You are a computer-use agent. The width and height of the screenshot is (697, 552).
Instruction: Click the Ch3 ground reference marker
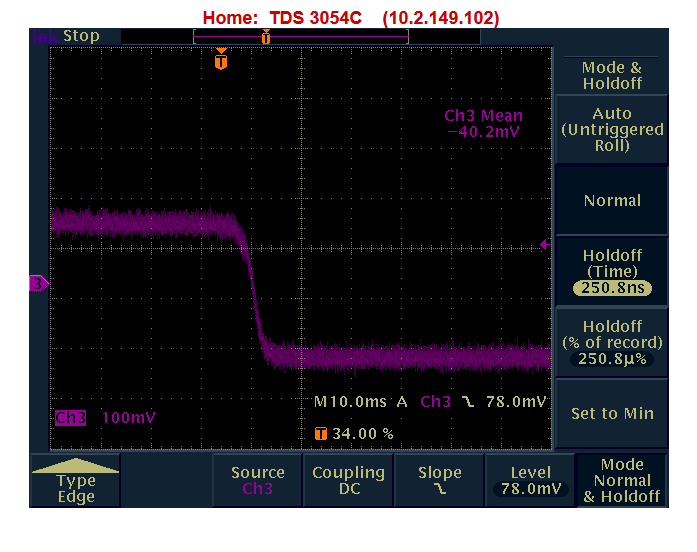39,285
